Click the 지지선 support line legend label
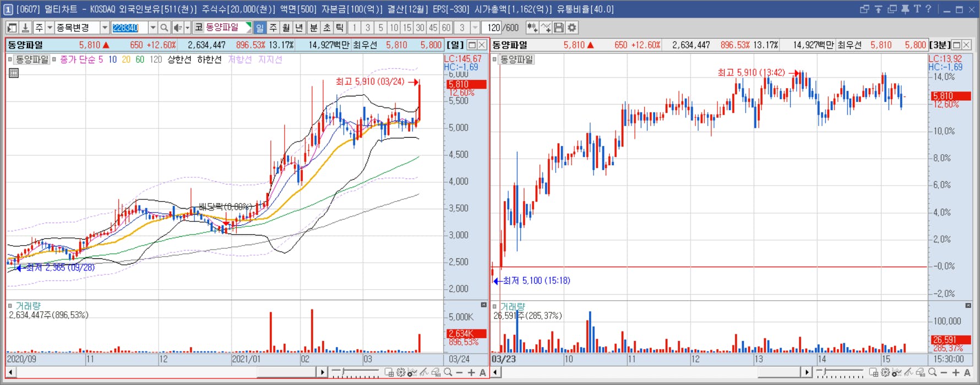The height and width of the screenshot is (385, 980). click(270, 59)
